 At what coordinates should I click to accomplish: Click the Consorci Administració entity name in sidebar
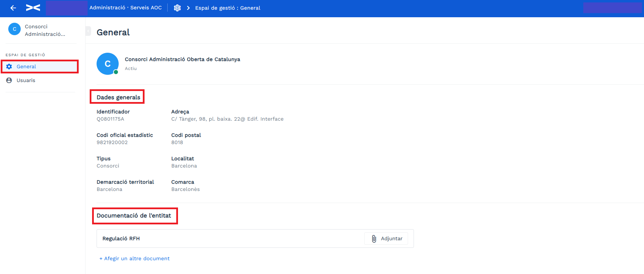pyautogui.click(x=45, y=30)
